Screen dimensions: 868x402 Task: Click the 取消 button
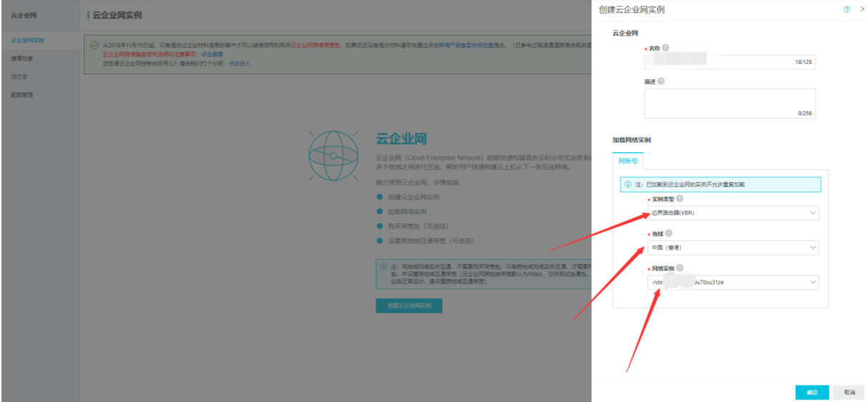point(848,392)
